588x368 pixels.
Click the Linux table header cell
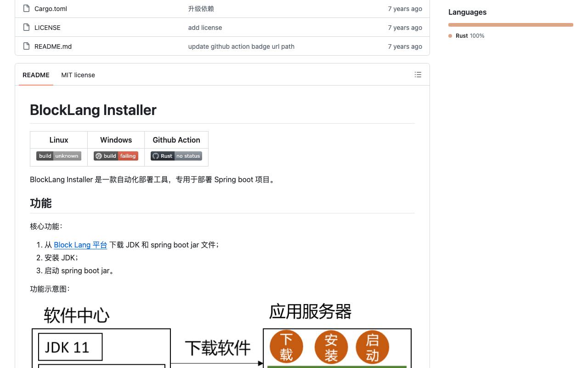coord(59,140)
